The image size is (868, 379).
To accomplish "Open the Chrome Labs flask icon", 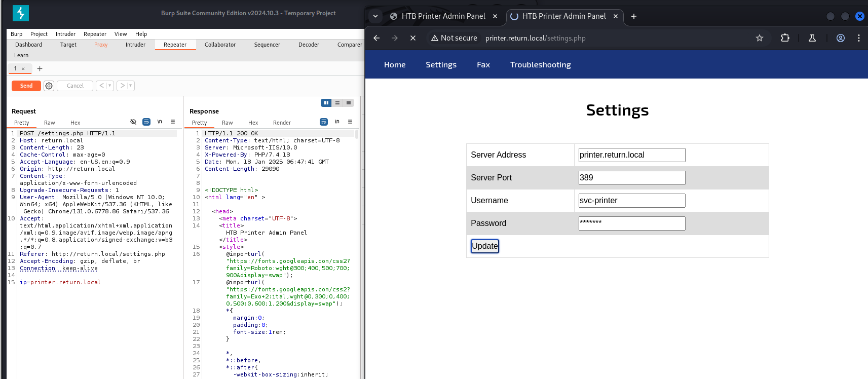I will coord(812,38).
